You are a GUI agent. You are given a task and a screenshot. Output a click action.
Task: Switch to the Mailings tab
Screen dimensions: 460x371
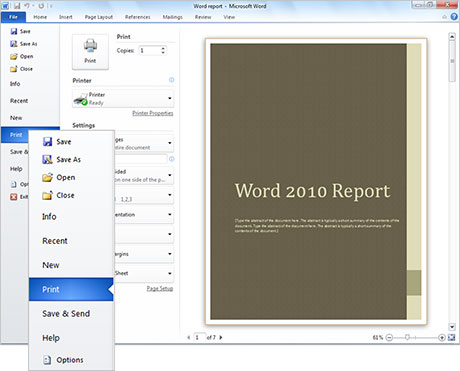coord(172,17)
